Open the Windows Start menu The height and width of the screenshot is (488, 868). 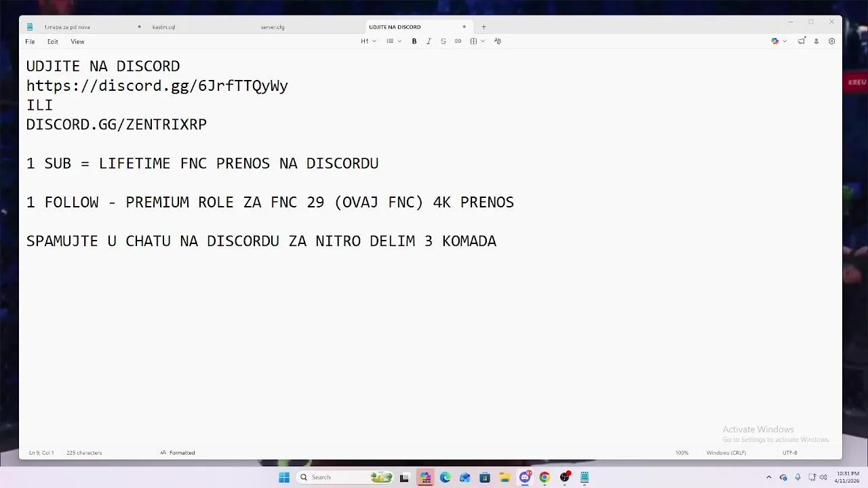coord(284,477)
